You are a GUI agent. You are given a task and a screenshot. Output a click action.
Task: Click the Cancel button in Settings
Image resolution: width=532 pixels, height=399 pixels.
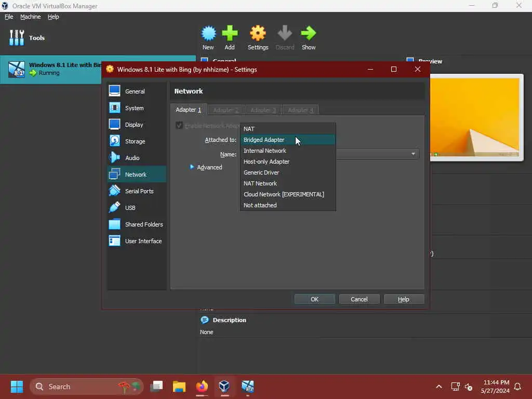[x=359, y=299]
